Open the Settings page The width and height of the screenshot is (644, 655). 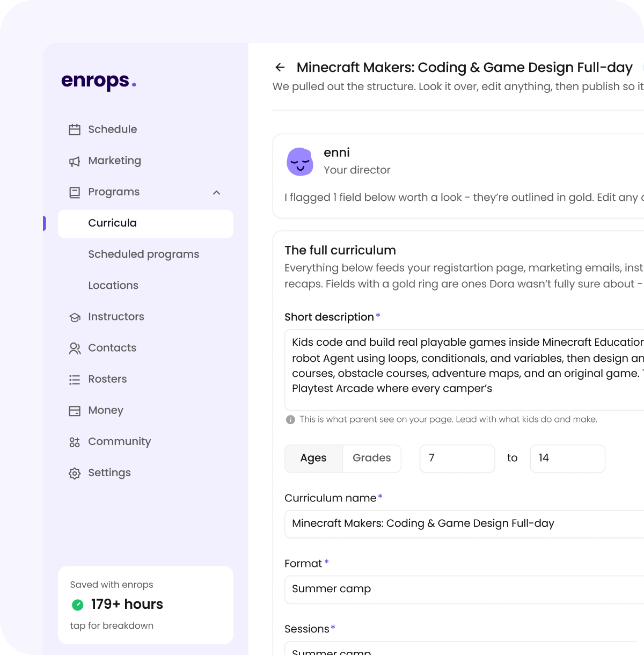[145, 472]
